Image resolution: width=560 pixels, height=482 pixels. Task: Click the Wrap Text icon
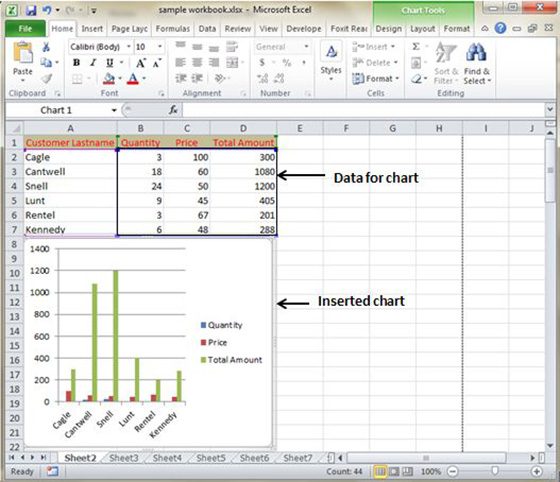pyautogui.click(x=232, y=47)
